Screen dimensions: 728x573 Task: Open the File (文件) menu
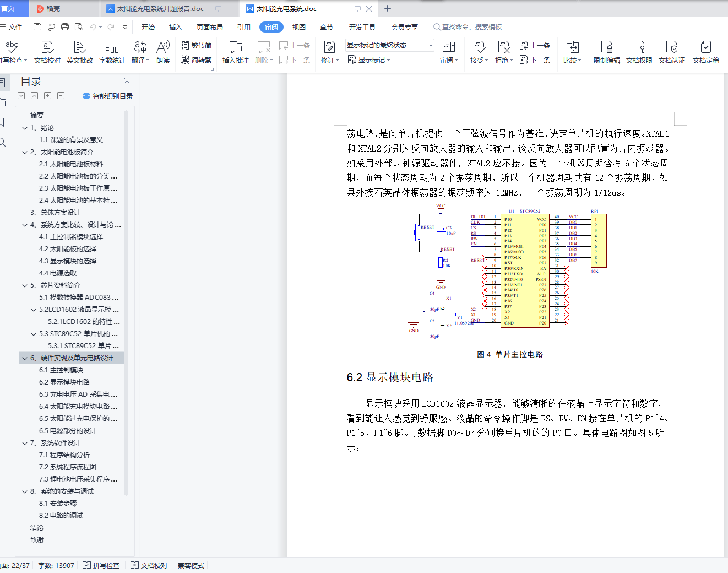pos(11,27)
